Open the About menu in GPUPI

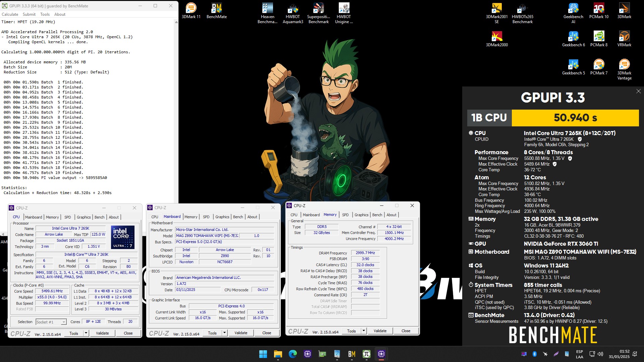point(60,14)
